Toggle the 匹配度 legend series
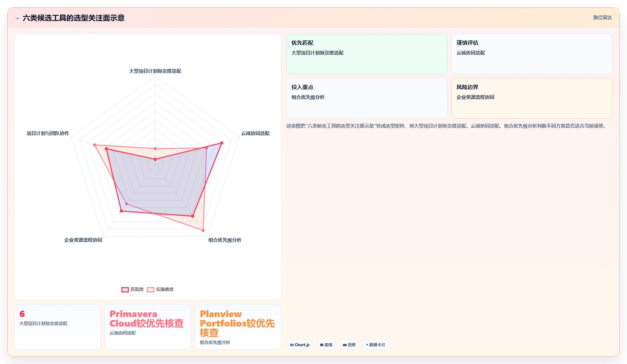Viewport: 627px width, 364px height. click(x=132, y=289)
